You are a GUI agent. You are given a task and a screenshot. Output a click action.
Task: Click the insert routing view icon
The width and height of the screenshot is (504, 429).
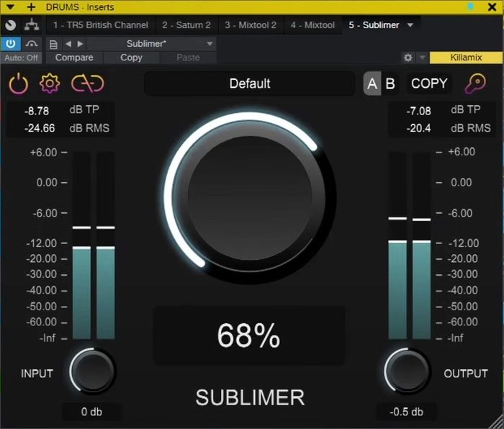(x=32, y=24)
